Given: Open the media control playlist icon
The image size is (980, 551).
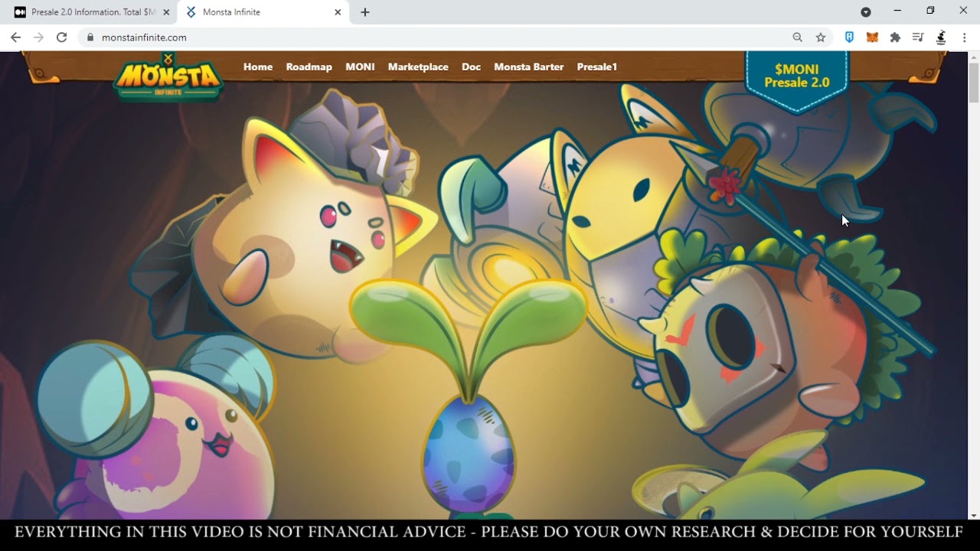Looking at the screenshot, I should [x=918, y=37].
